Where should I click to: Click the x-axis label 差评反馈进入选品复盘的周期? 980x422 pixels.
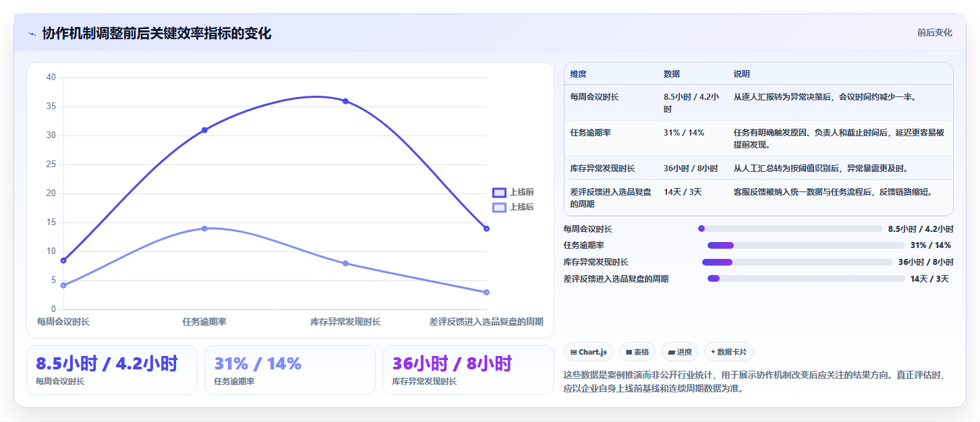(486, 322)
